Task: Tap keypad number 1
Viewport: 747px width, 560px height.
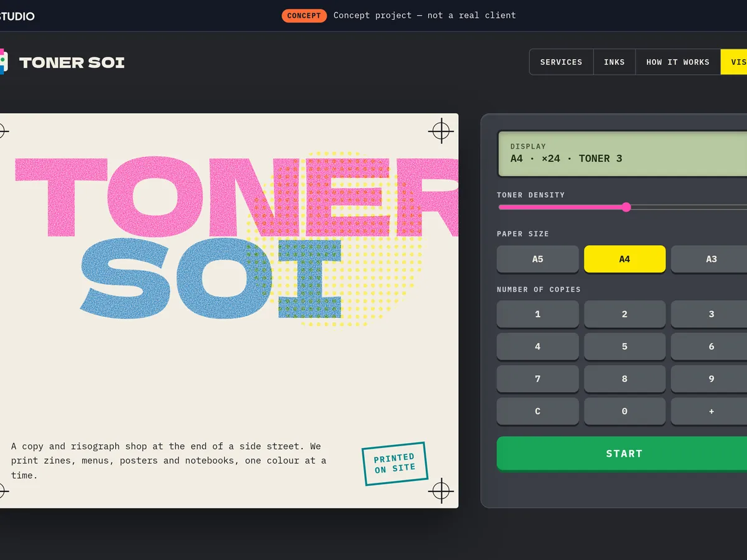Action: 538,314
